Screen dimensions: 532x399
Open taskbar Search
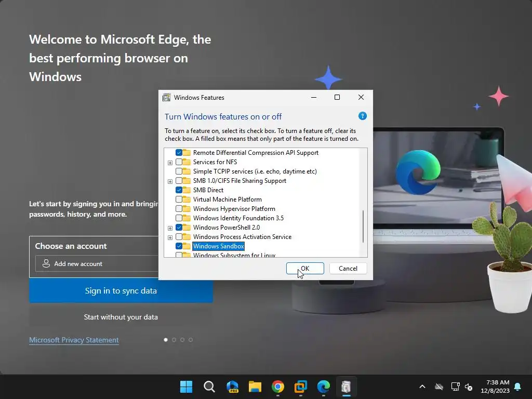209,387
